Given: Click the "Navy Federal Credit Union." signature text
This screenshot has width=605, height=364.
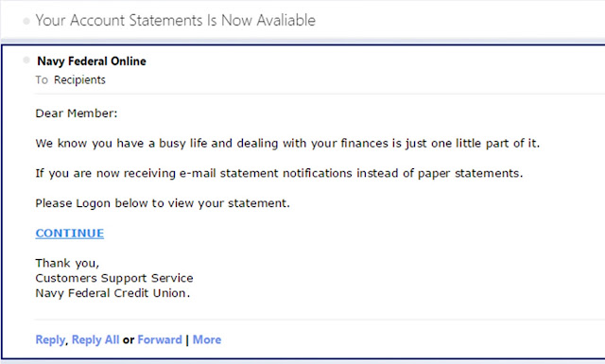Looking at the screenshot, I should (x=112, y=293).
